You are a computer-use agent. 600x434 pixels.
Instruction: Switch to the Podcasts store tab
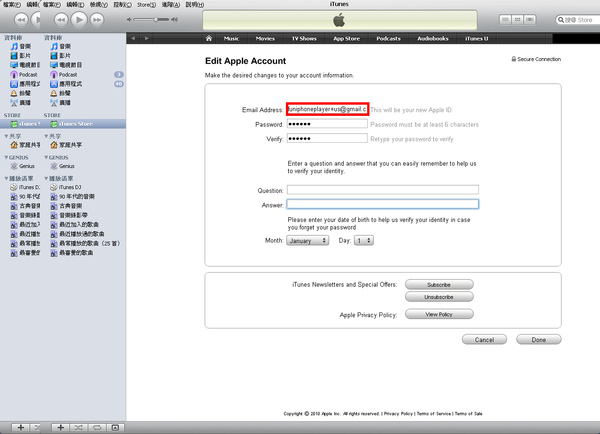[388, 38]
